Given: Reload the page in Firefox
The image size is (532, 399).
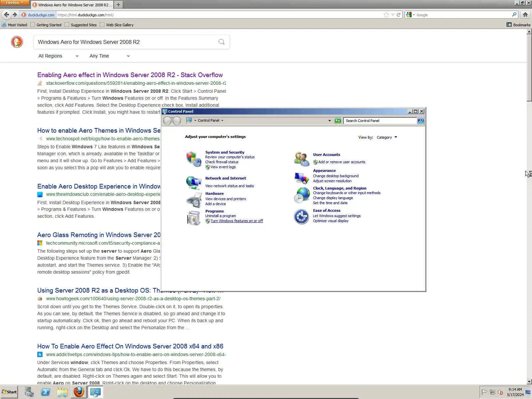Looking at the screenshot, I should pyautogui.click(x=398, y=15).
